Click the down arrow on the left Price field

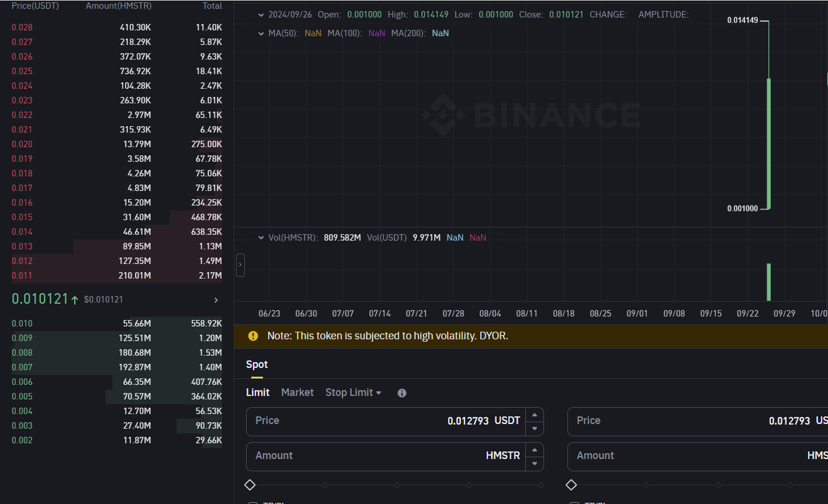coord(534,429)
